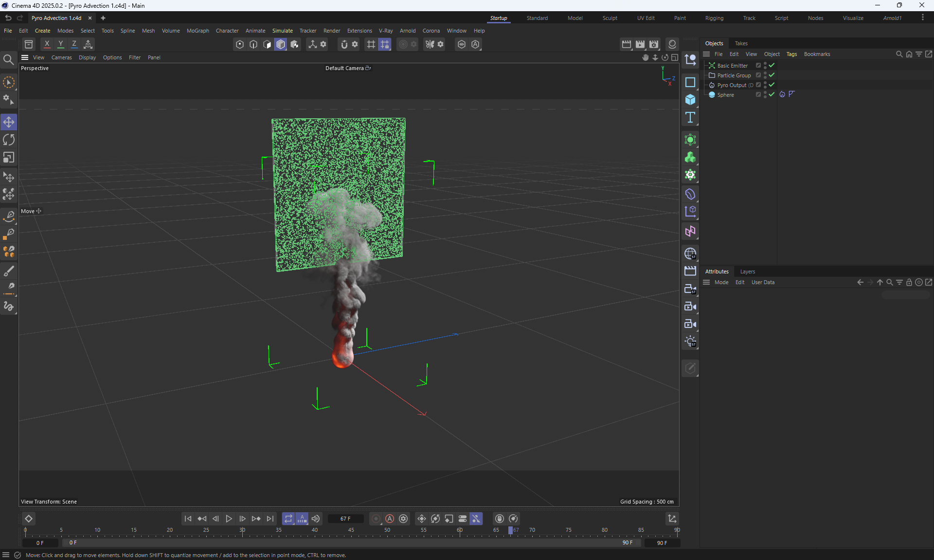The height and width of the screenshot is (560, 934).
Task: Click the Render to Picture Viewer icon
Action: [640, 44]
